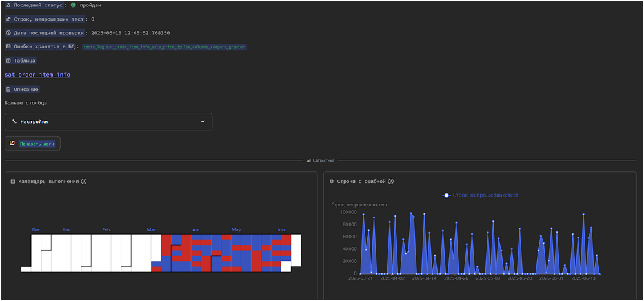Click the flask icon in Последний статус label
Screen dimensions: 644x301
(x=8, y=5)
